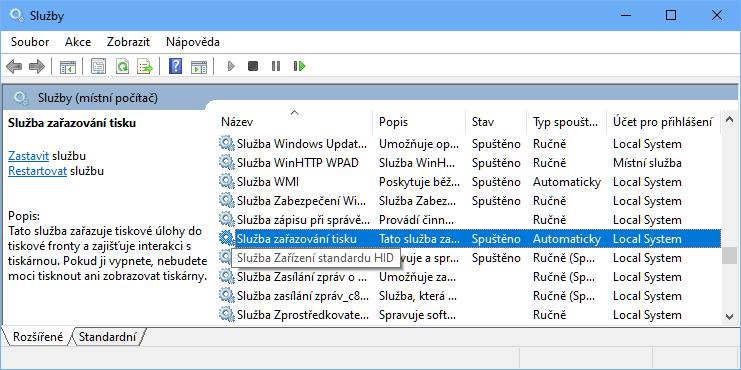
Task: Click the Služby icon in the title bar
Action: pyautogui.click(x=17, y=16)
